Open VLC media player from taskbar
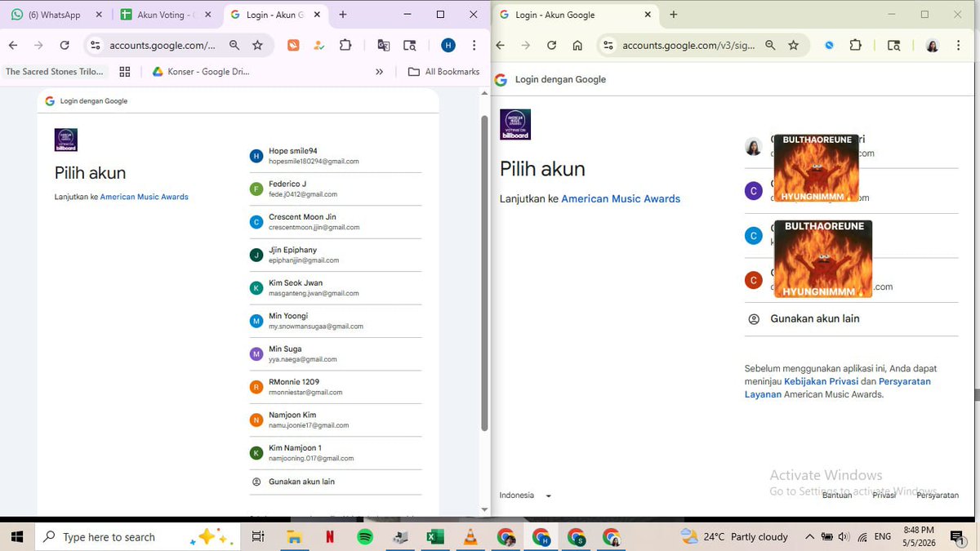Viewport: 980px width, 551px height. pyautogui.click(x=470, y=537)
